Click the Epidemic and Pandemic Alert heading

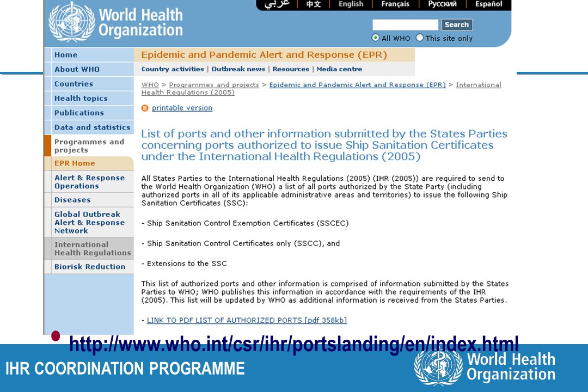[264, 55]
